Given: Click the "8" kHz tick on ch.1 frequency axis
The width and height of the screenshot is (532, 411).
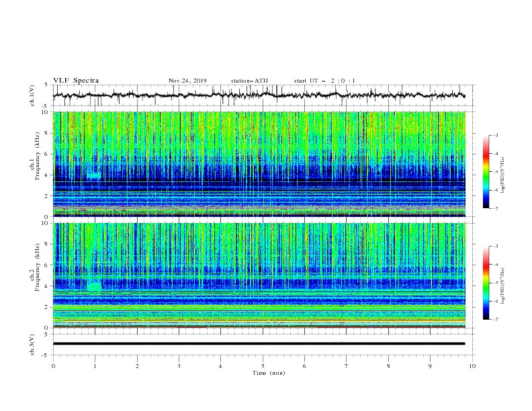Looking at the screenshot, I should tap(46, 133).
